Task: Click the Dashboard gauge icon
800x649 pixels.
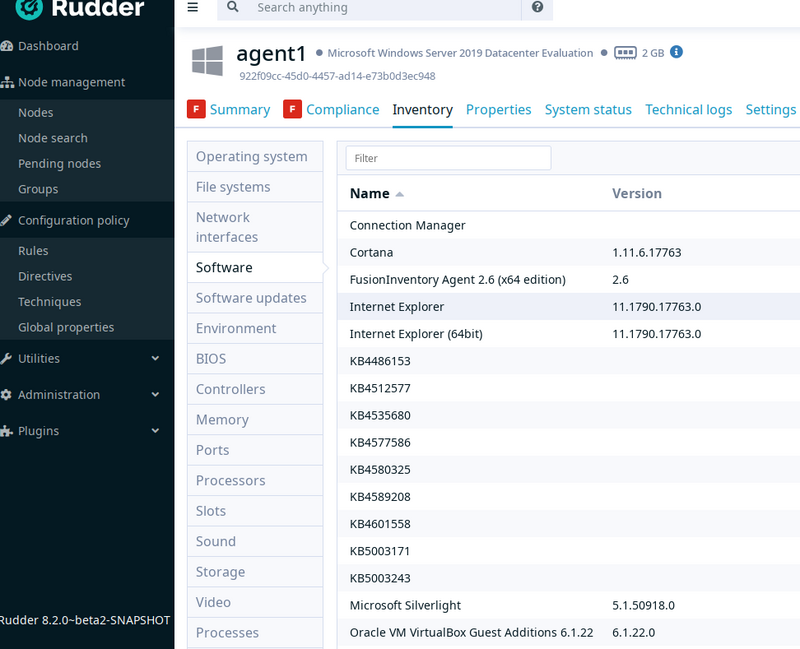Action: coord(7,46)
